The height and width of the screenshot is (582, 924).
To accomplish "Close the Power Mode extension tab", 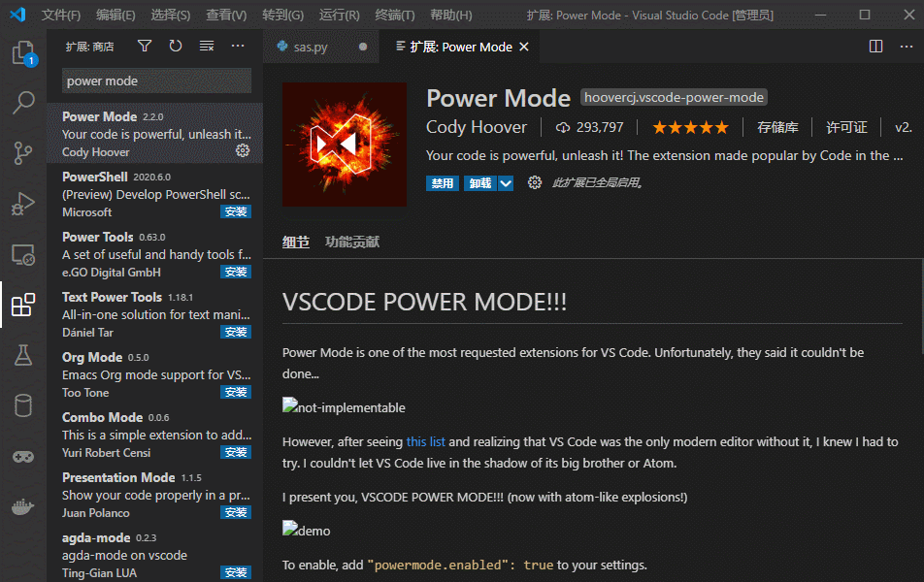I will click(524, 47).
